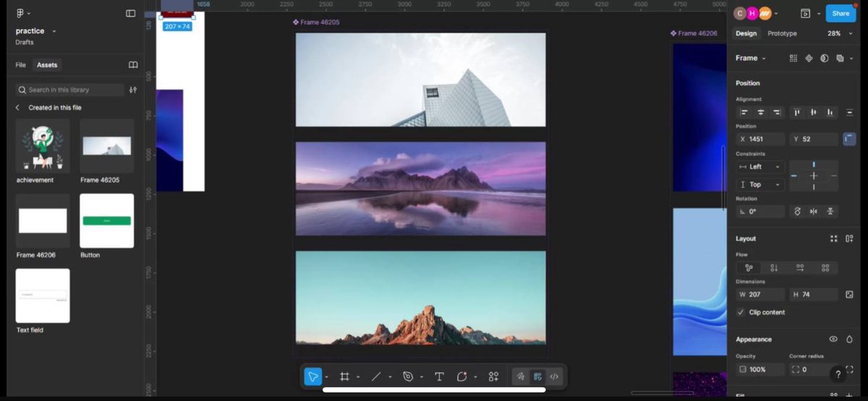Click the Search in this library field

69,90
